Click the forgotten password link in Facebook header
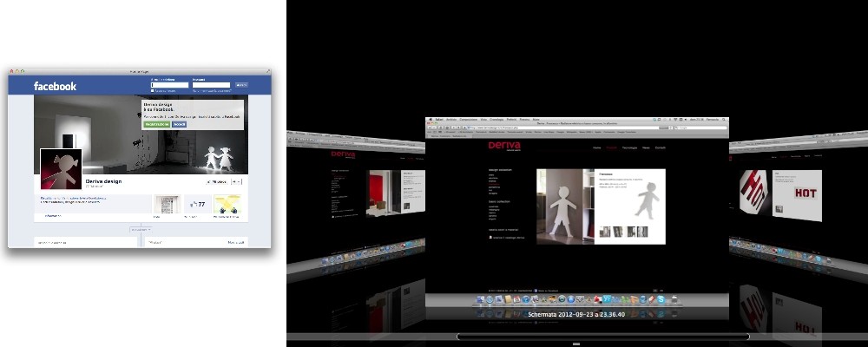This screenshot has width=868, height=347. click(x=212, y=91)
